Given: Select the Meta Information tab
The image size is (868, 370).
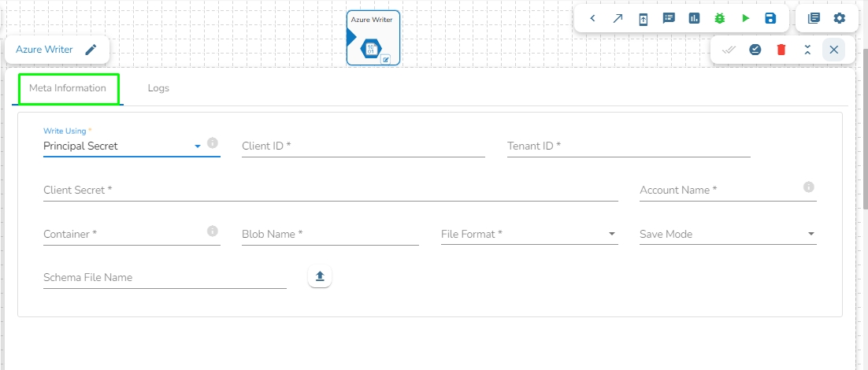Looking at the screenshot, I should point(68,88).
